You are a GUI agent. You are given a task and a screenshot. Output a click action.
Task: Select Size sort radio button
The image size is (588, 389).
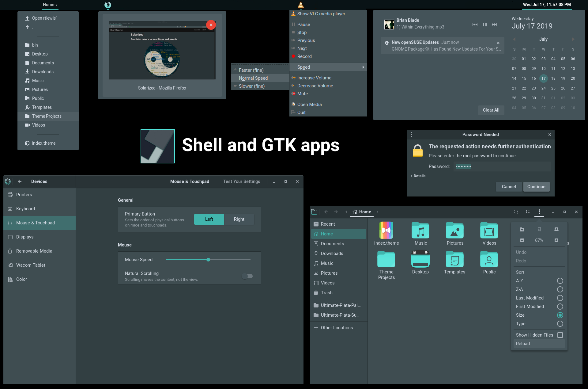(560, 315)
